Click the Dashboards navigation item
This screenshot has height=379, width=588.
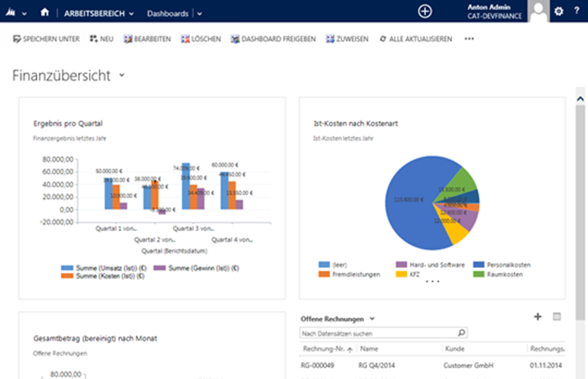167,13
